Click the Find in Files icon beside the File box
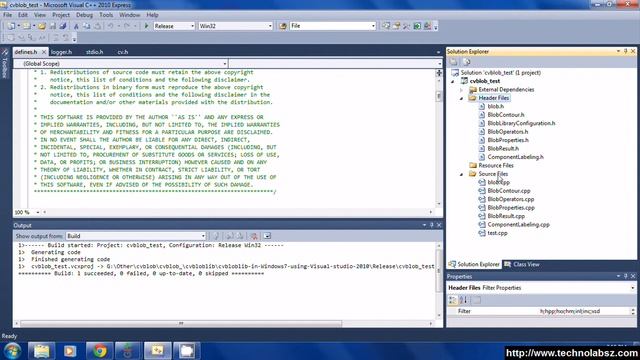The height and width of the screenshot is (360, 640). (x=283, y=26)
